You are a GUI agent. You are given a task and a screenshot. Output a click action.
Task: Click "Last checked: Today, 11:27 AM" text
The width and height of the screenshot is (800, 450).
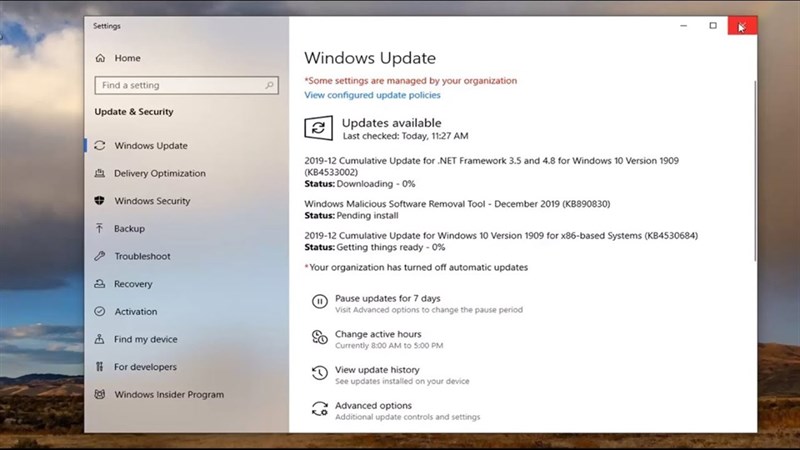(x=405, y=136)
